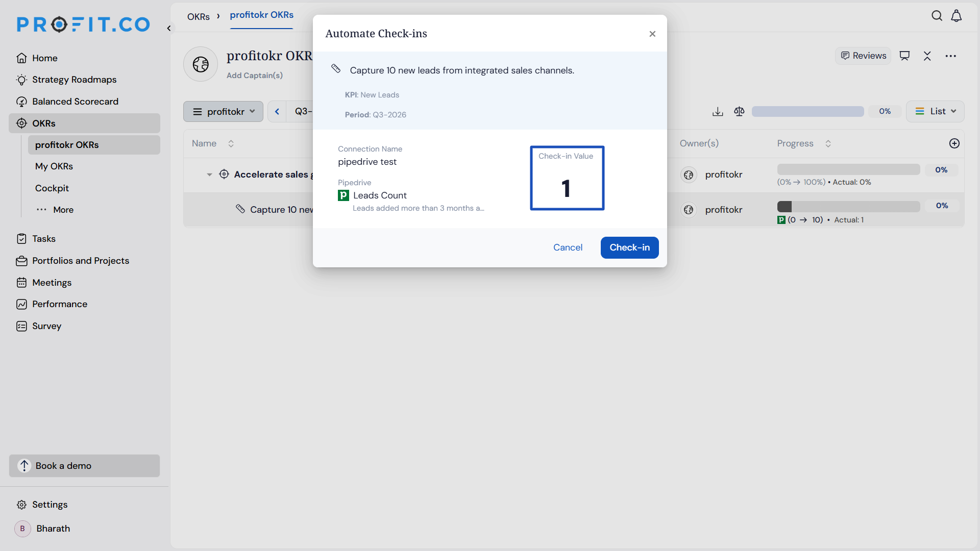Open the List view dropdown
The width and height of the screenshot is (980, 551).
tap(935, 111)
